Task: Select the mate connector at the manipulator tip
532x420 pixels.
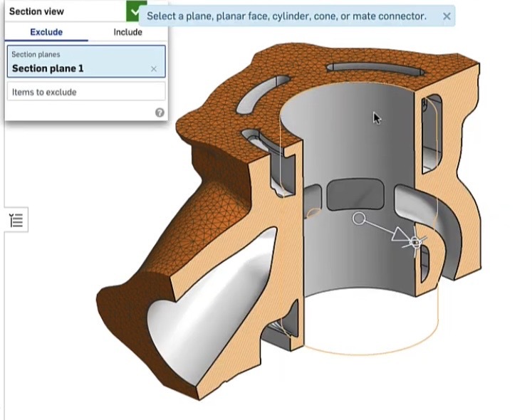Action: [415, 243]
